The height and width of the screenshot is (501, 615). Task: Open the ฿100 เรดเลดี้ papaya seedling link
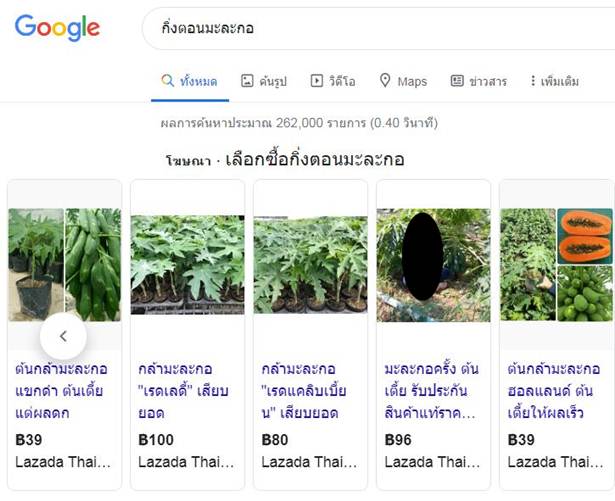coord(183,391)
